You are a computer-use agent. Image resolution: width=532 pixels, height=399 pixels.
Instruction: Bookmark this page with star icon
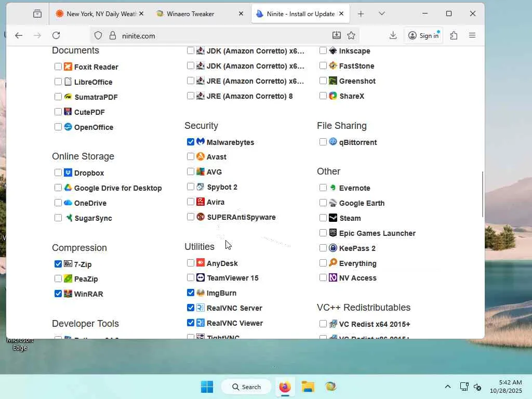point(351,35)
